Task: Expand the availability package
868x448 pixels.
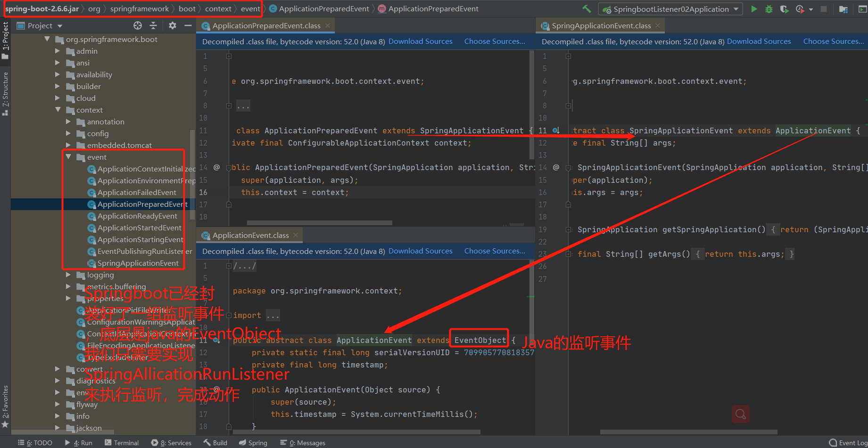Action: point(58,74)
